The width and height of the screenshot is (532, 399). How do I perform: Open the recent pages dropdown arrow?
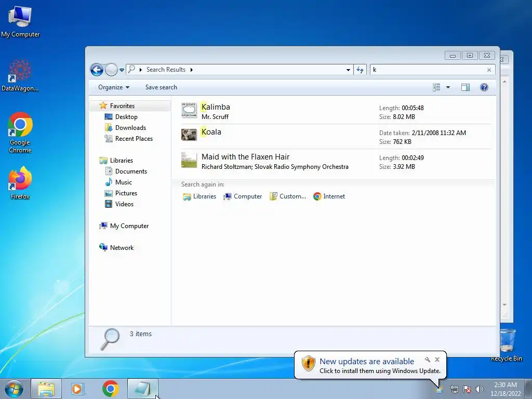pyautogui.click(x=122, y=70)
